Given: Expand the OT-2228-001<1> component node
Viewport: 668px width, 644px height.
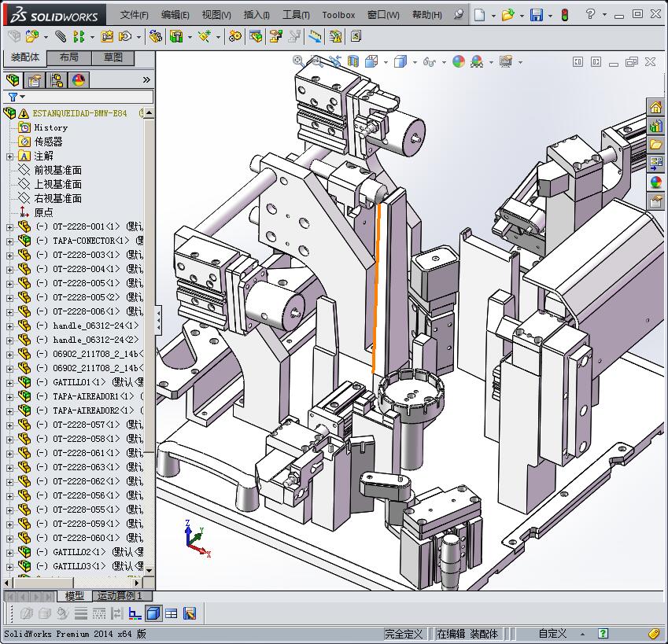Looking at the screenshot, I should [x=9, y=227].
